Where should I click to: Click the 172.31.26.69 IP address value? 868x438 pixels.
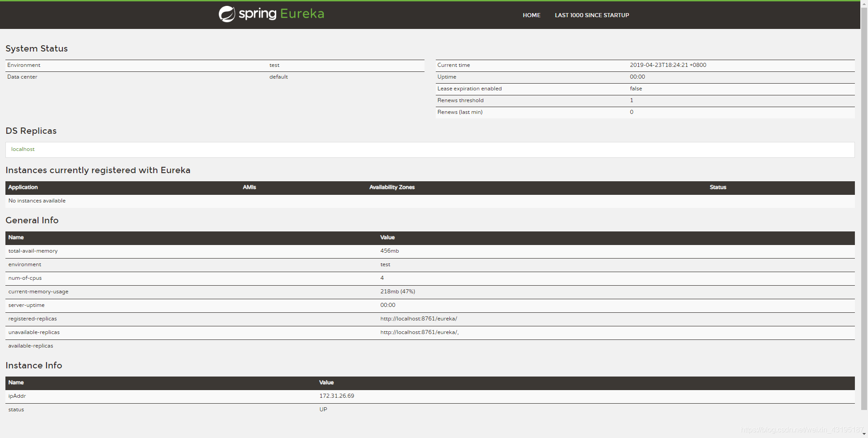[x=337, y=396]
